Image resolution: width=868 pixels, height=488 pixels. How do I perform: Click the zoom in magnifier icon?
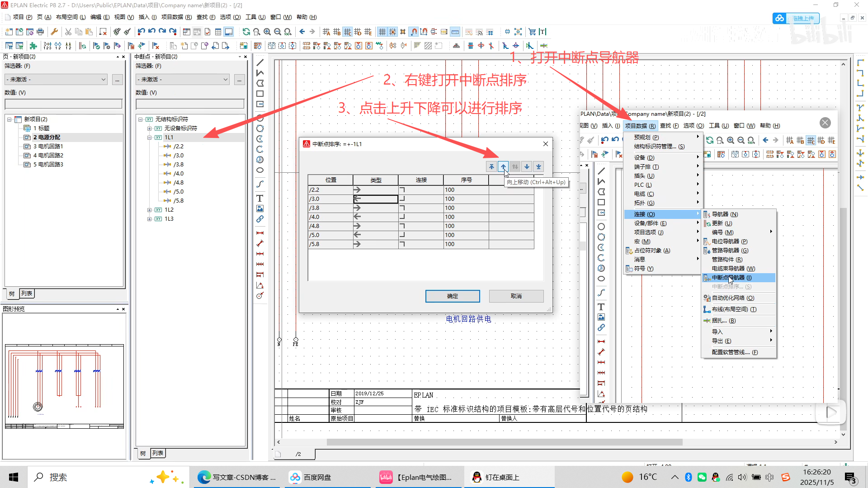coord(267,32)
